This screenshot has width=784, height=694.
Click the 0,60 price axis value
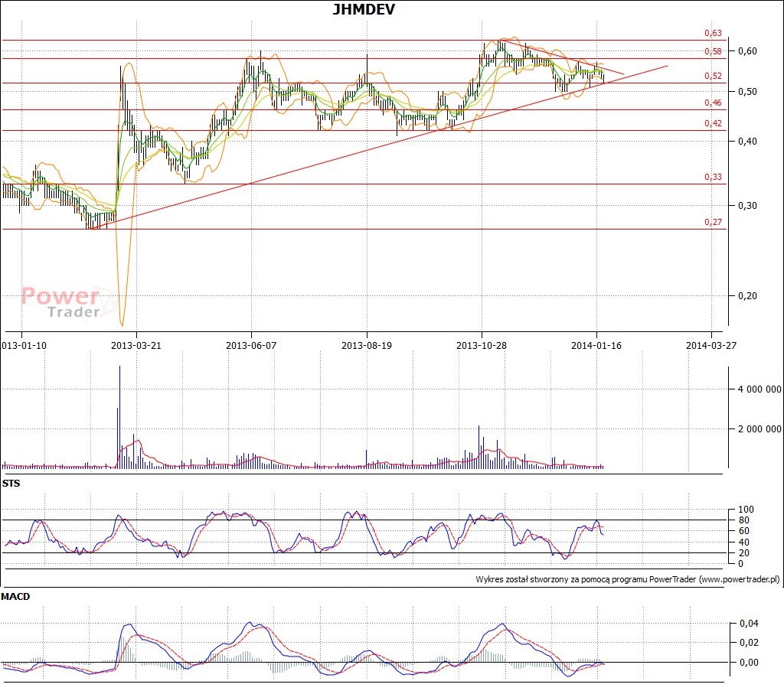(747, 51)
